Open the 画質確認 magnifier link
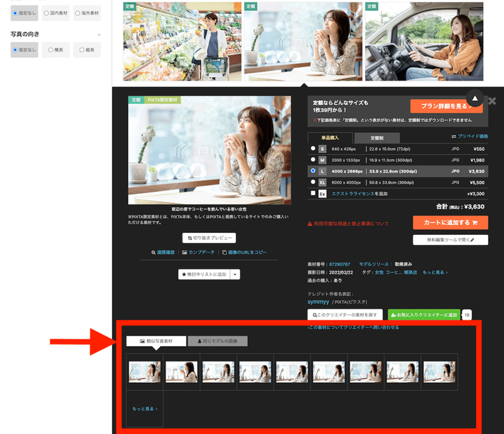 (163, 252)
